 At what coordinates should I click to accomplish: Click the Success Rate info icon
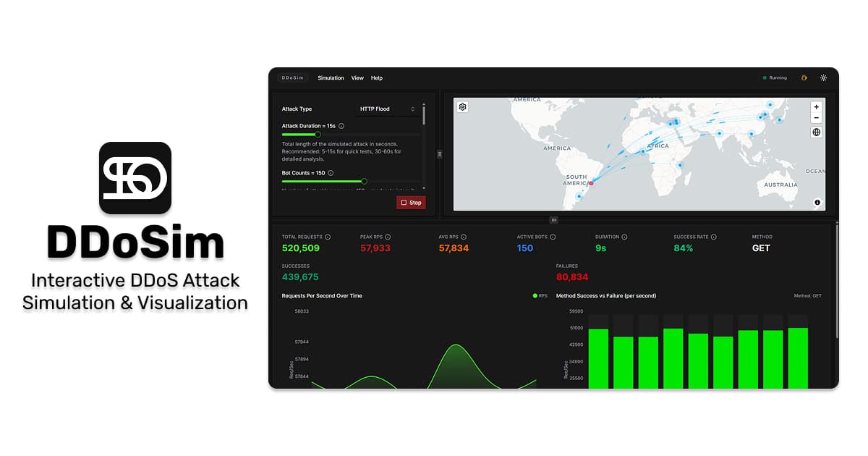tap(713, 237)
